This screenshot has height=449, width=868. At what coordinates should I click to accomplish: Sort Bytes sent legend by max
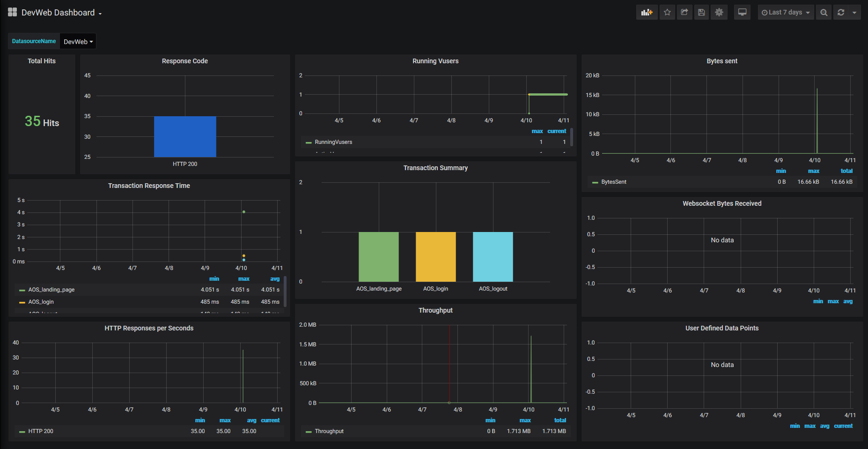(x=814, y=171)
